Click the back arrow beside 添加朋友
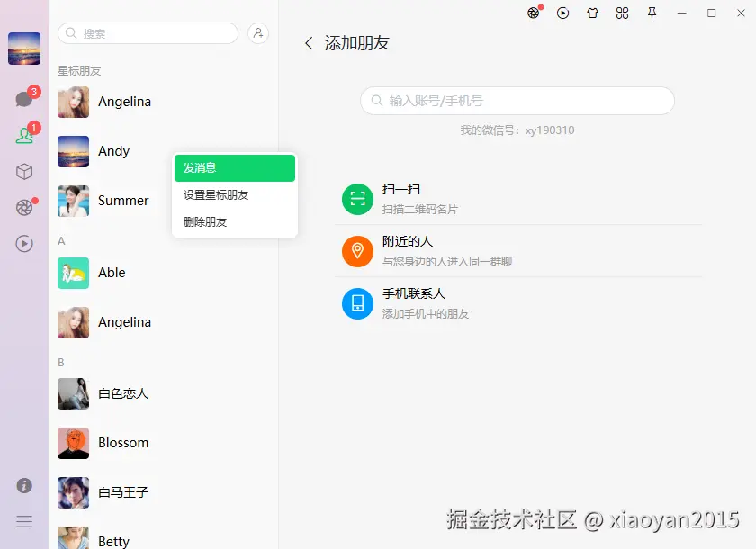Viewport: 756px width, 549px height. tap(310, 42)
